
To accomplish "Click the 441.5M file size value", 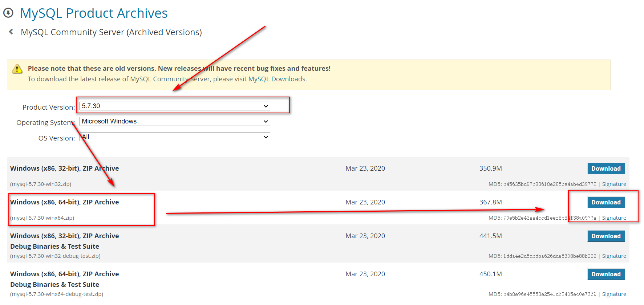I will pyautogui.click(x=491, y=236).
